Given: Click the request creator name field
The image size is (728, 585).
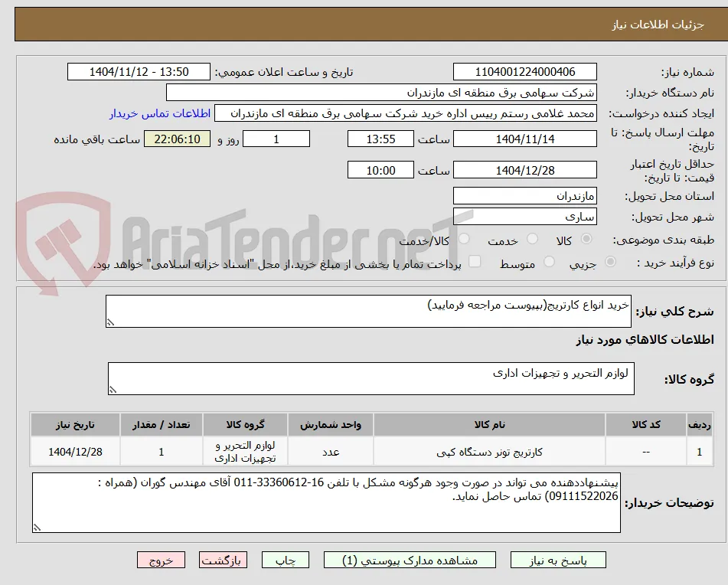Looking at the screenshot, I should (x=406, y=114).
